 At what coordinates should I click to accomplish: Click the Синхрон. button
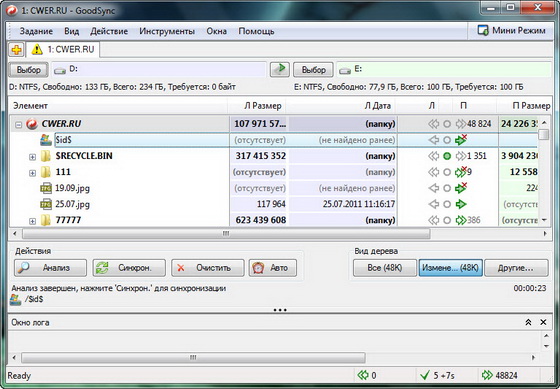click(129, 268)
